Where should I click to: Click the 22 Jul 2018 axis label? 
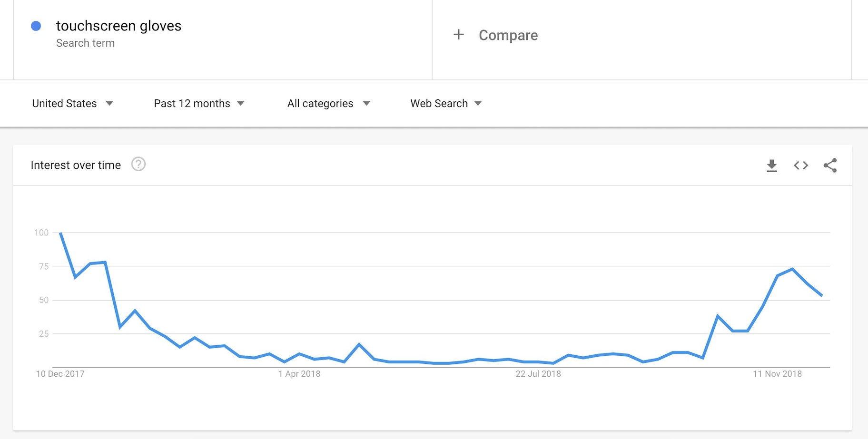pyautogui.click(x=538, y=374)
